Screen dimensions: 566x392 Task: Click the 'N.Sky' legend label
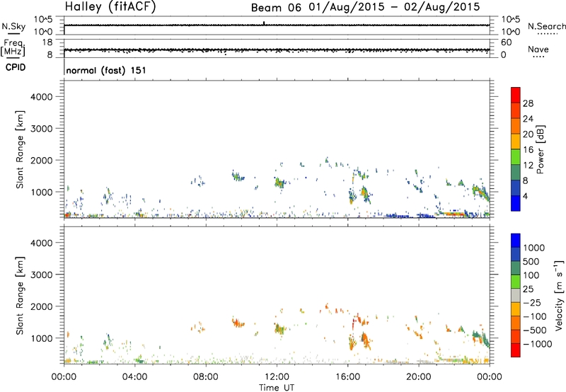13,26
